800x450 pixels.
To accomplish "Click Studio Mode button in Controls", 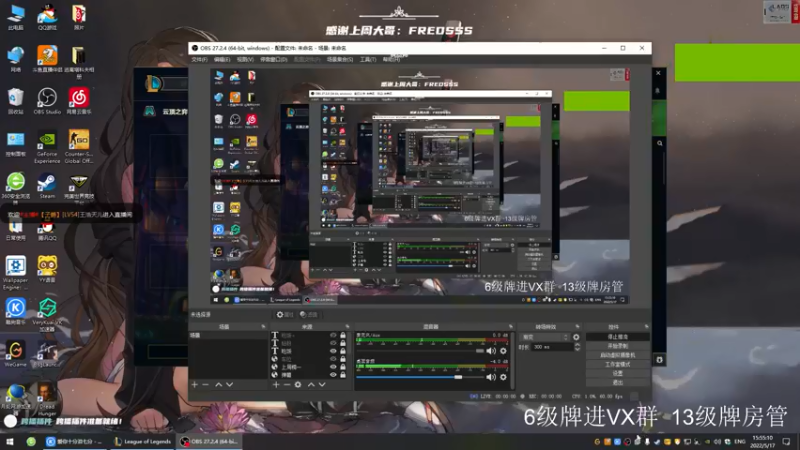I will [x=617, y=364].
